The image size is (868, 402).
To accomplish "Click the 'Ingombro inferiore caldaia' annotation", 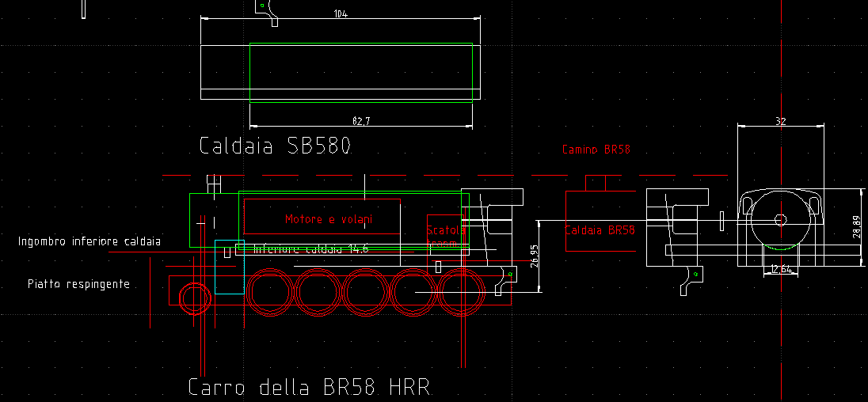I will (x=89, y=241).
